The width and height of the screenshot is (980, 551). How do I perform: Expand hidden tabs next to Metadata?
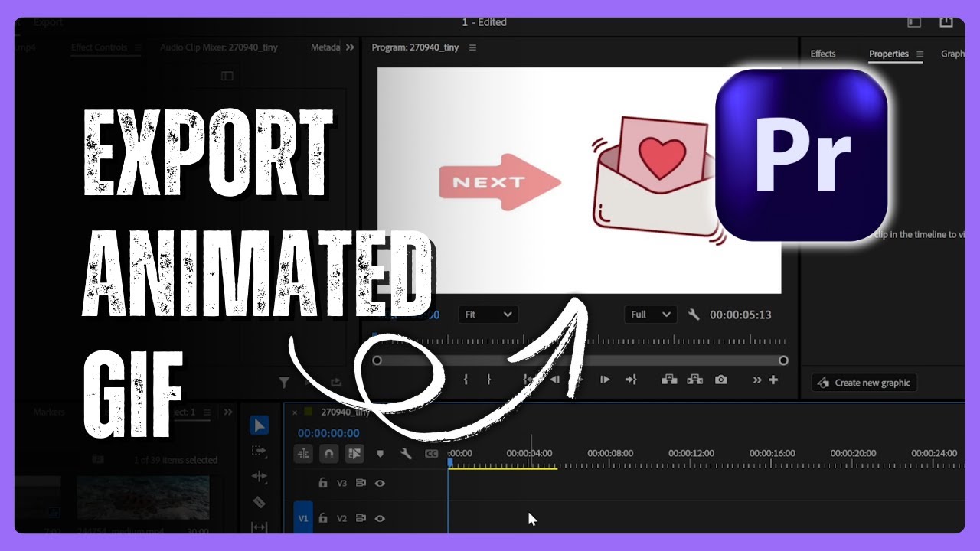click(350, 47)
